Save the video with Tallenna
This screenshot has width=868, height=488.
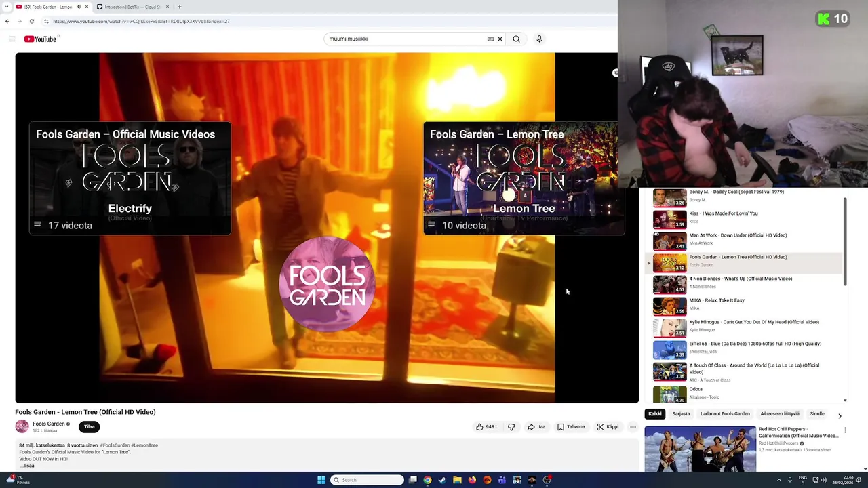point(571,426)
